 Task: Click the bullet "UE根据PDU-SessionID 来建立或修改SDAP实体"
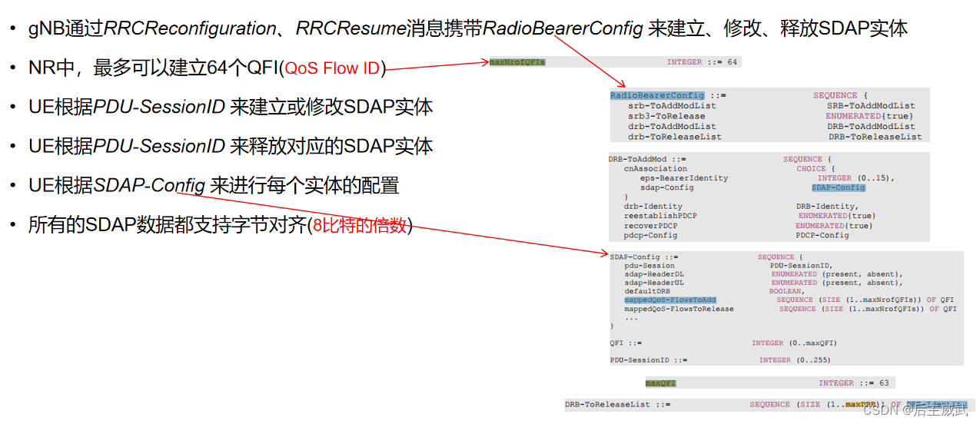(231, 107)
